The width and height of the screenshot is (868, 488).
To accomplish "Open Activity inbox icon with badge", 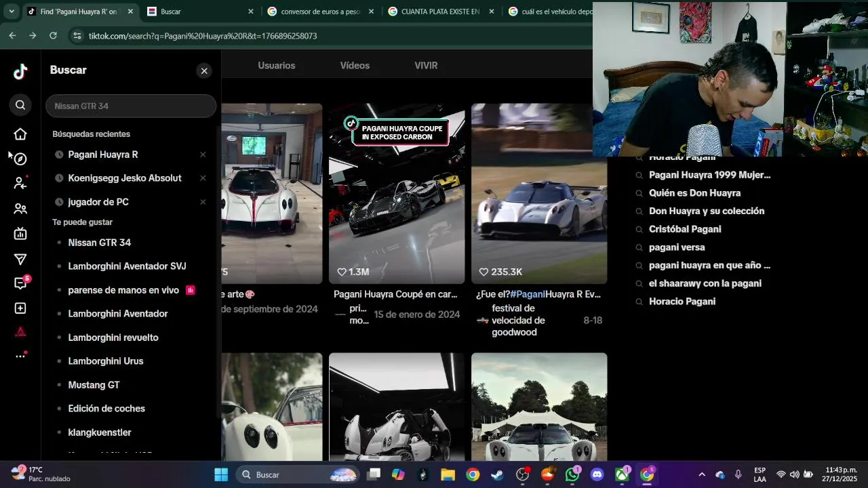I will [20, 283].
